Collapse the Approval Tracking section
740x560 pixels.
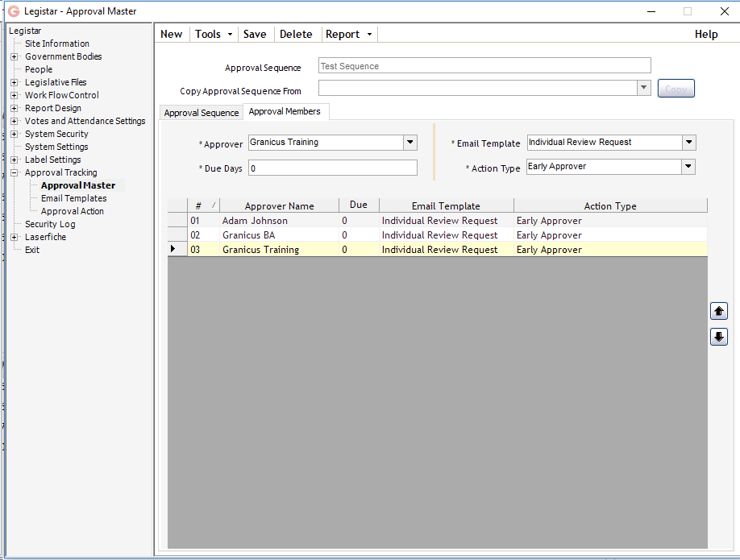[13, 172]
